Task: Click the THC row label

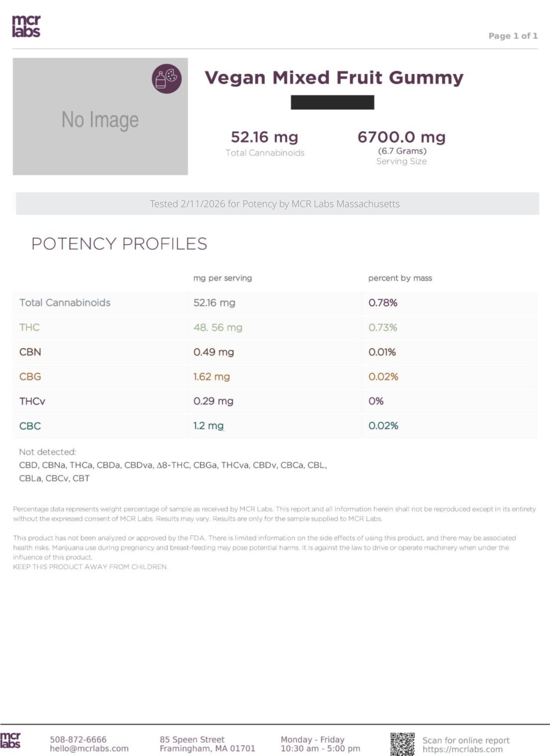Action: click(x=29, y=327)
